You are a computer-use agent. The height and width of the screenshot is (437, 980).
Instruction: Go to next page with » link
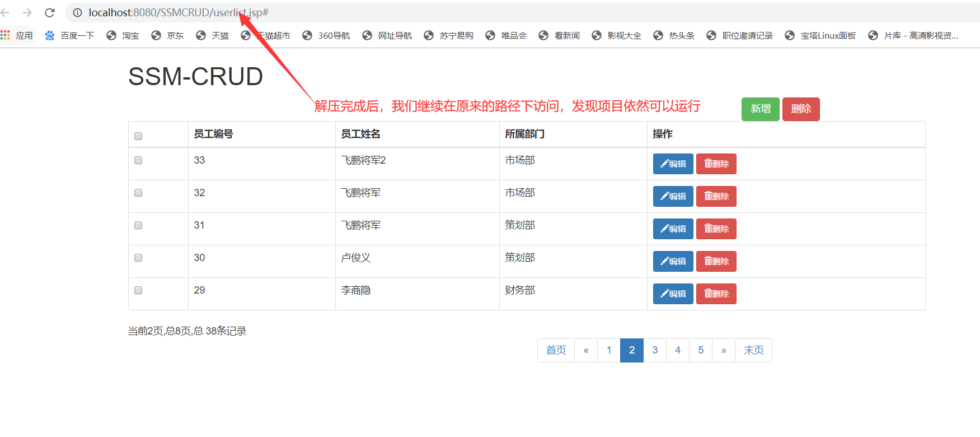pos(724,350)
